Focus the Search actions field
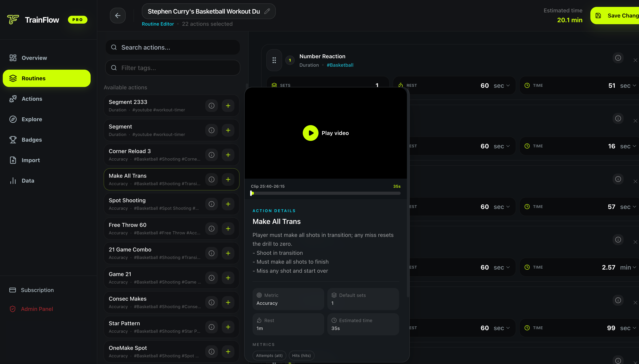The image size is (639, 364). (173, 47)
